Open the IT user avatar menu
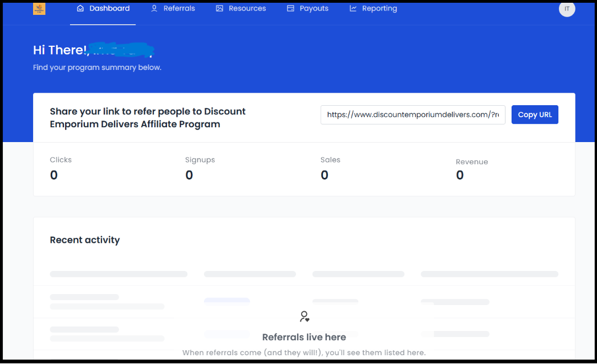The width and height of the screenshot is (597, 364). [567, 9]
